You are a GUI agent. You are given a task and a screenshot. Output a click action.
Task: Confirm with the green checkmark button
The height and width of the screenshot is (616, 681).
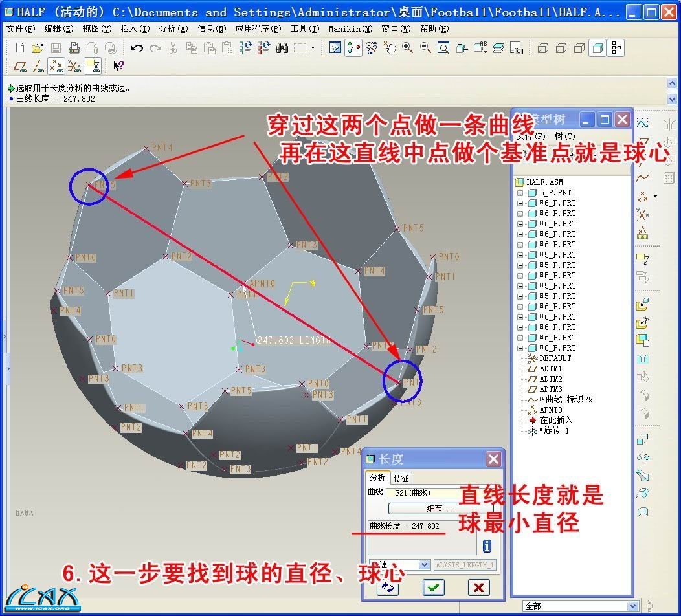point(433,587)
